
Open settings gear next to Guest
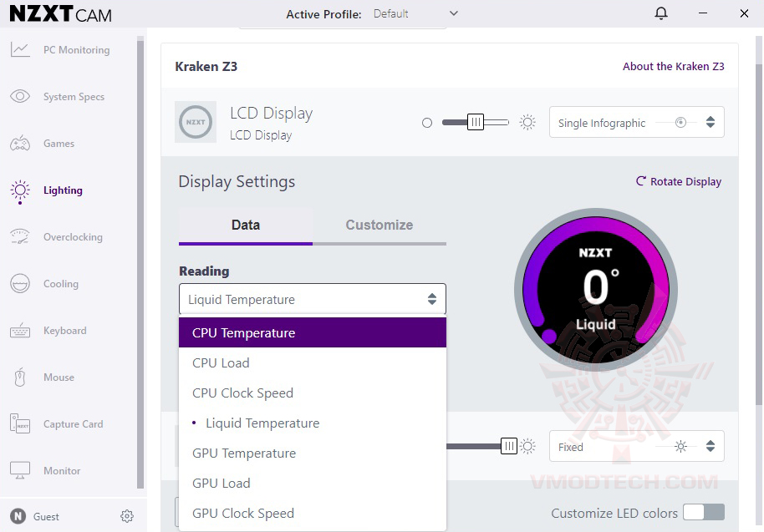(x=127, y=516)
